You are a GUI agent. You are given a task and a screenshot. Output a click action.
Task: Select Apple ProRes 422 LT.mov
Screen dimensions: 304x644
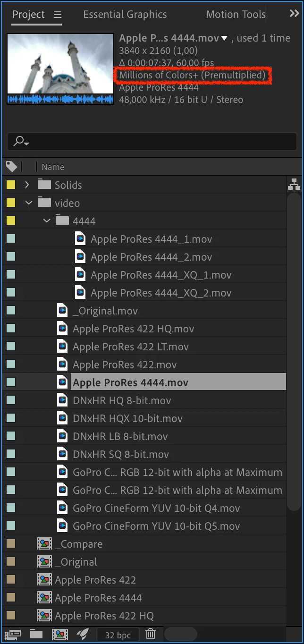point(131,347)
